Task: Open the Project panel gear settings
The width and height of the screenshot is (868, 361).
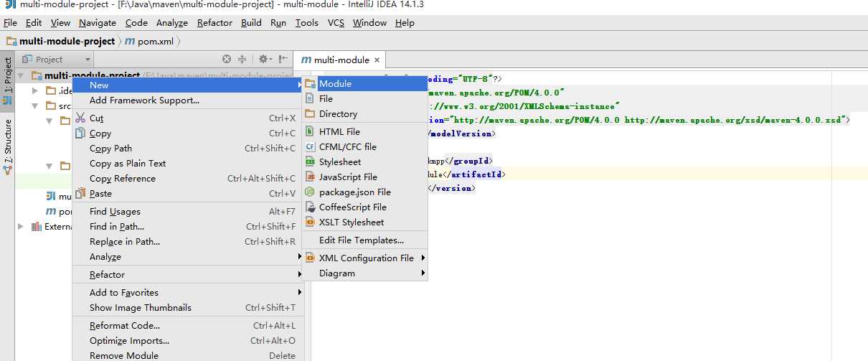Action: click(x=264, y=60)
